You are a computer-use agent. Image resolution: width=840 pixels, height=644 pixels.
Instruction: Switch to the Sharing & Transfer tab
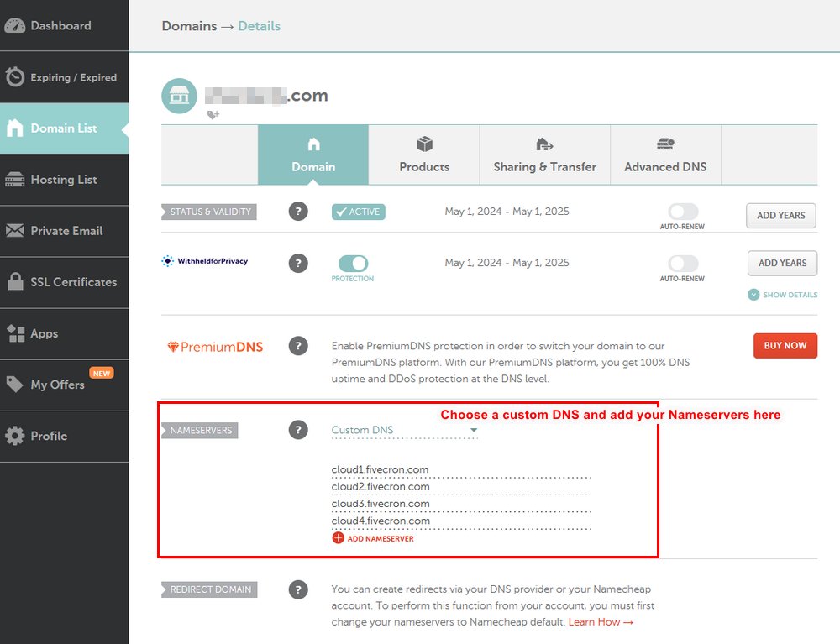(545, 154)
